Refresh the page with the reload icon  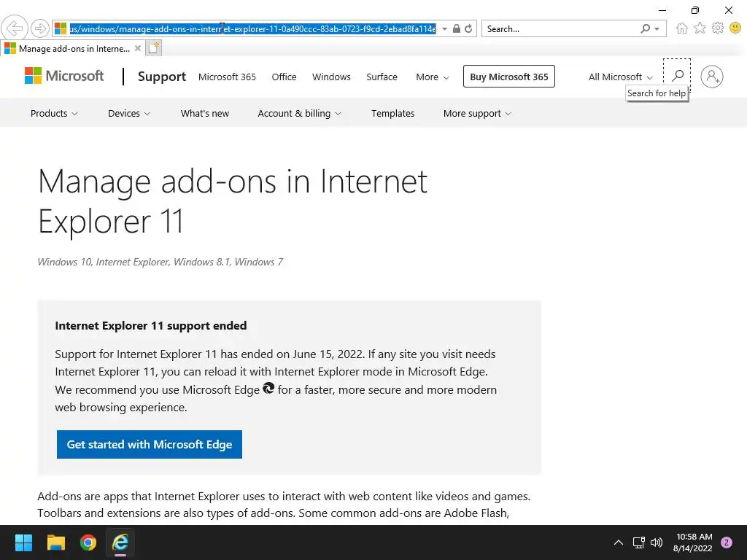point(469,28)
